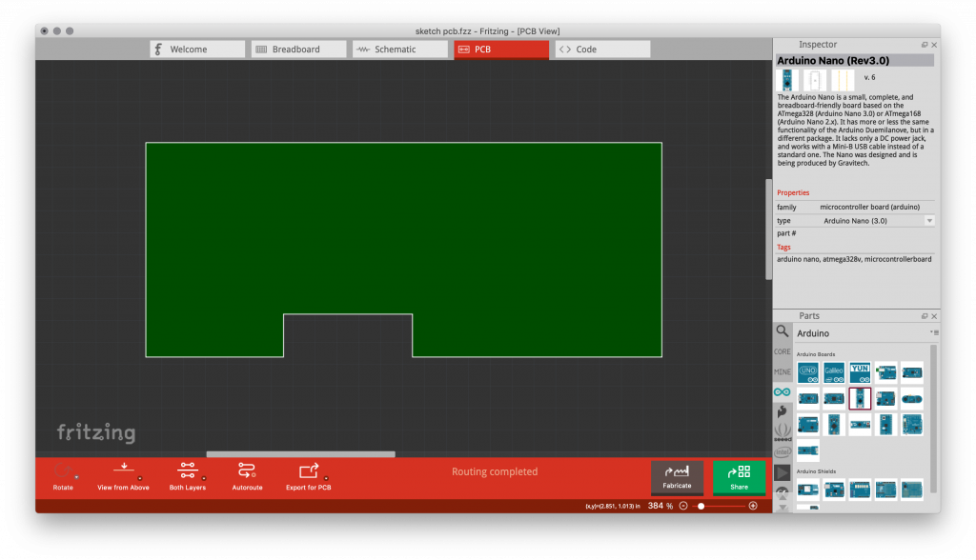976x560 pixels.
Task: Select the highlighted Arduino Nano part
Action: 861,399
